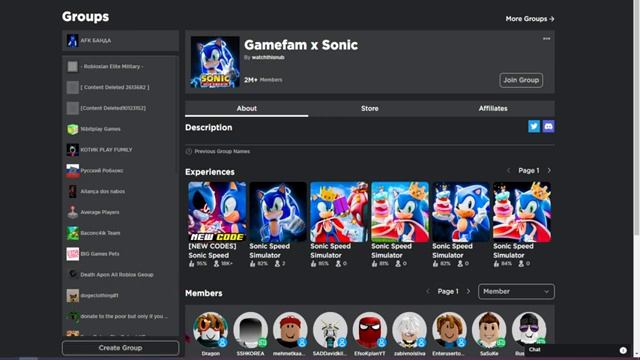Select the Bacon Team group icon
This screenshot has width=640, height=360.
pyautogui.click(x=72, y=233)
